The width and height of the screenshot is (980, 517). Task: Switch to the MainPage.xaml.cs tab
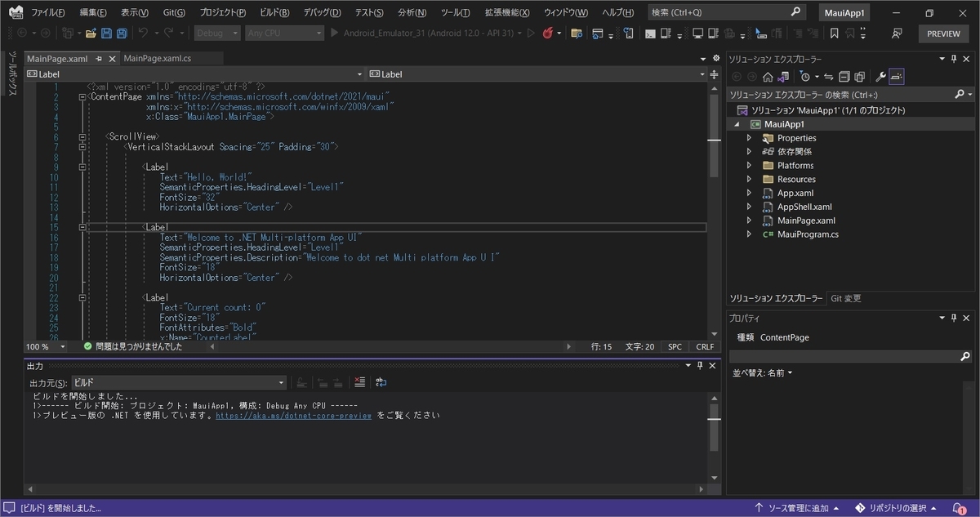pos(158,59)
